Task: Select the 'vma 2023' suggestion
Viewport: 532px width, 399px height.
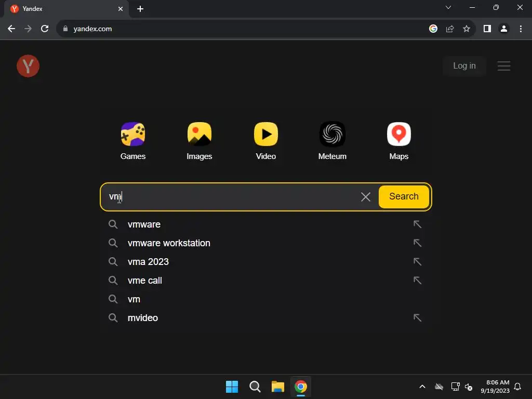Action: point(265,262)
